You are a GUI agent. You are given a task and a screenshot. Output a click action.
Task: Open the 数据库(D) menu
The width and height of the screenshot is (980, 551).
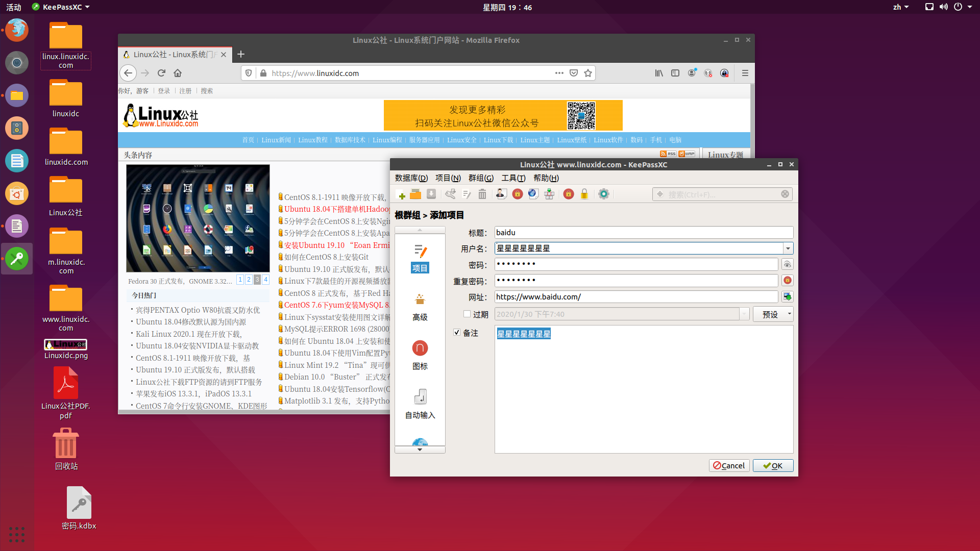tap(411, 178)
